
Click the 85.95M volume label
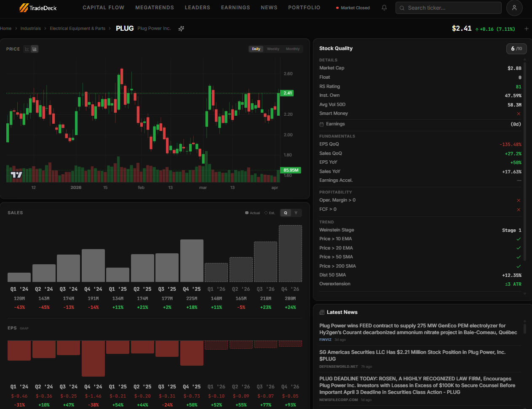tap(291, 170)
